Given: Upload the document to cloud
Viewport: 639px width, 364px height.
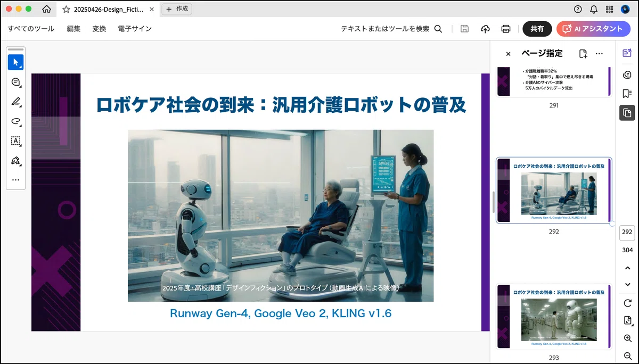Looking at the screenshot, I should tap(485, 29).
